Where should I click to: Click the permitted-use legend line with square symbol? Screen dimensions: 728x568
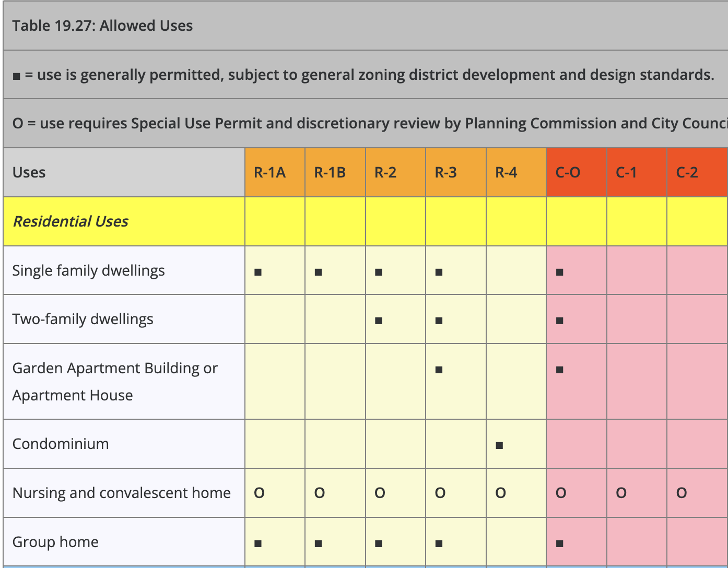pyautogui.click(x=363, y=75)
